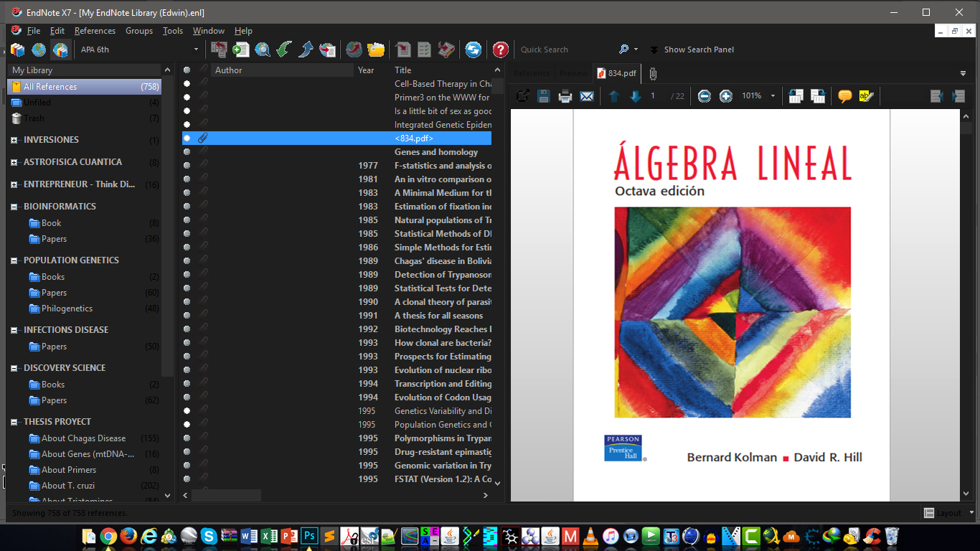The width and height of the screenshot is (980, 551).
Task: Open the File menu
Action: coord(34,31)
